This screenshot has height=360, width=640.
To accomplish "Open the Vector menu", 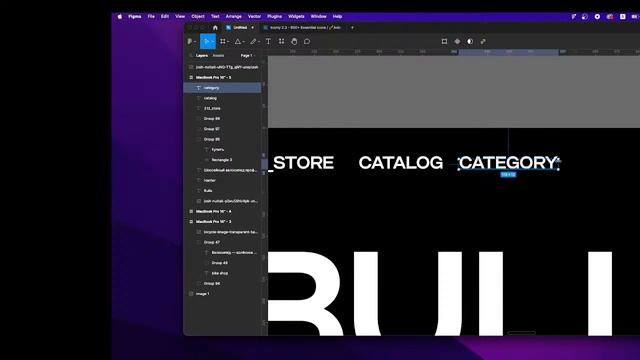I will click(254, 16).
